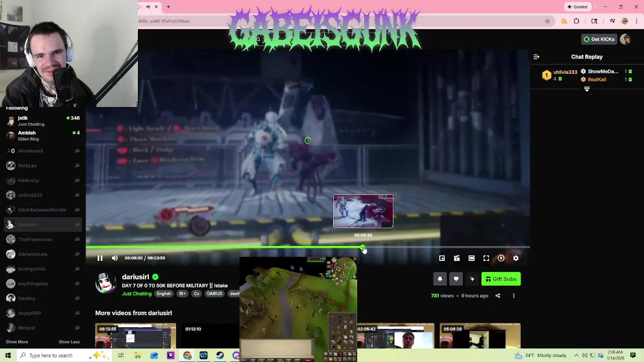This screenshot has width=644, height=362.
Task: Select ThePrawncess in the sidebar
Action: tap(43, 239)
